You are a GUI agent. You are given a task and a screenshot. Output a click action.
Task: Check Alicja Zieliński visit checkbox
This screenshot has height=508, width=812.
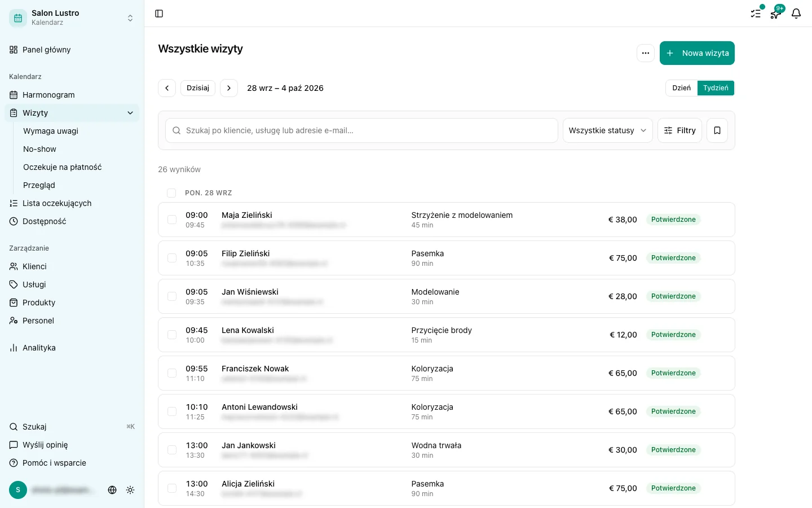(172, 488)
